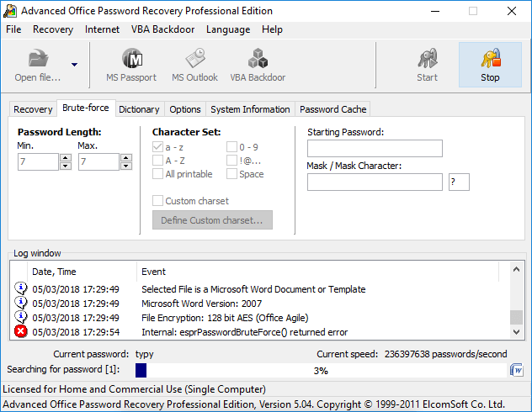Image resolution: width=532 pixels, height=412 pixels.
Task: Decrease the Max password length
Action: coord(126,166)
